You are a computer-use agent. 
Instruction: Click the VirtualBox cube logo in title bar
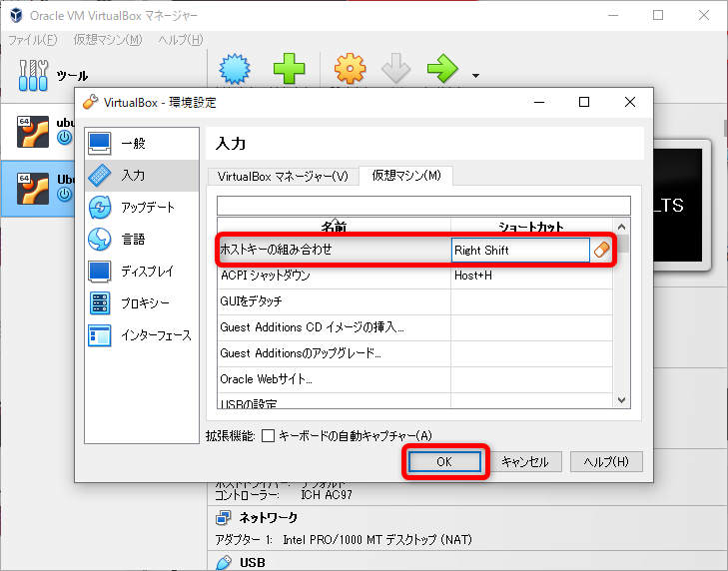point(16,15)
